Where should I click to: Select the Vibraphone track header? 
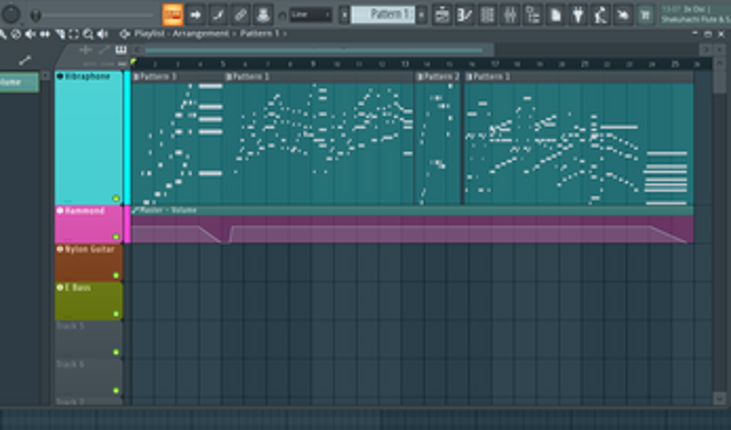point(89,138)
